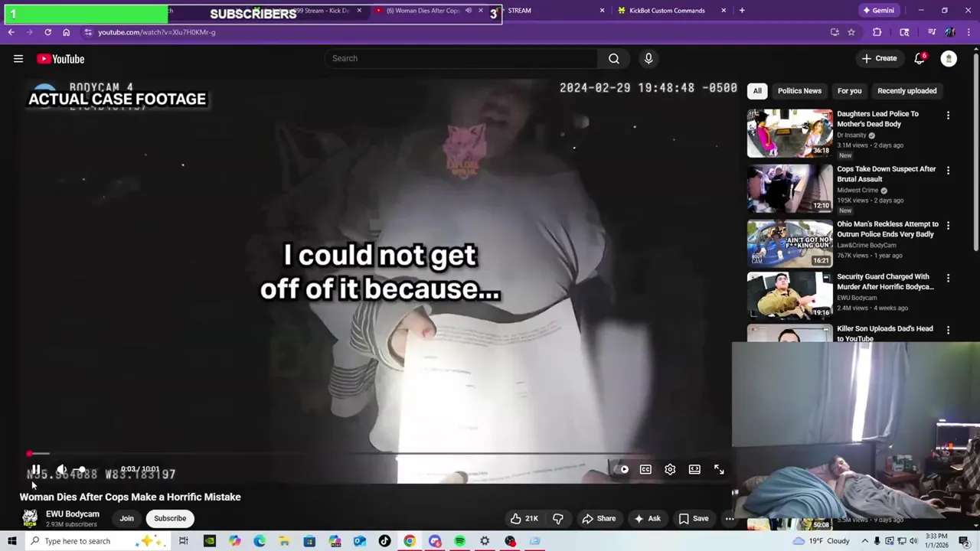Open the Chrome profile avatar
The height and width of the screenshot is (551, 980).
click(950, 32)
